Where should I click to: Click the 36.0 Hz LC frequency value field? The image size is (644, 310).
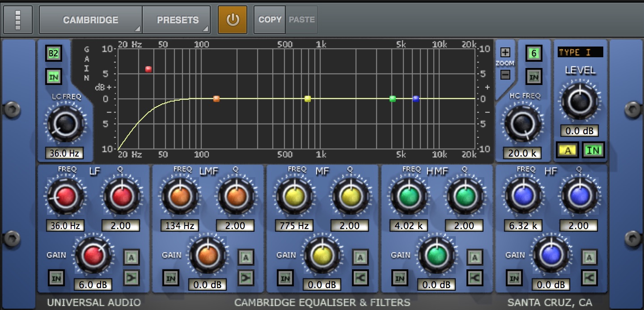(65, 153)
